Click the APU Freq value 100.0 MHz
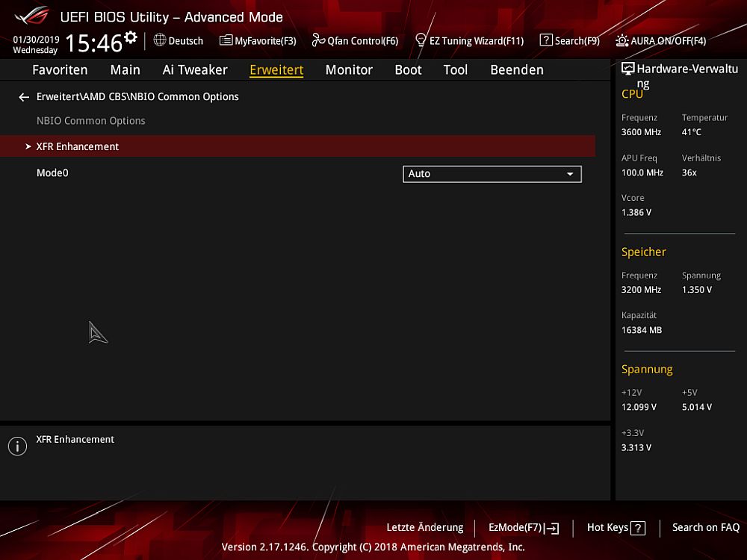The height and width of the screenshot is (560, 747). point(642,172)
